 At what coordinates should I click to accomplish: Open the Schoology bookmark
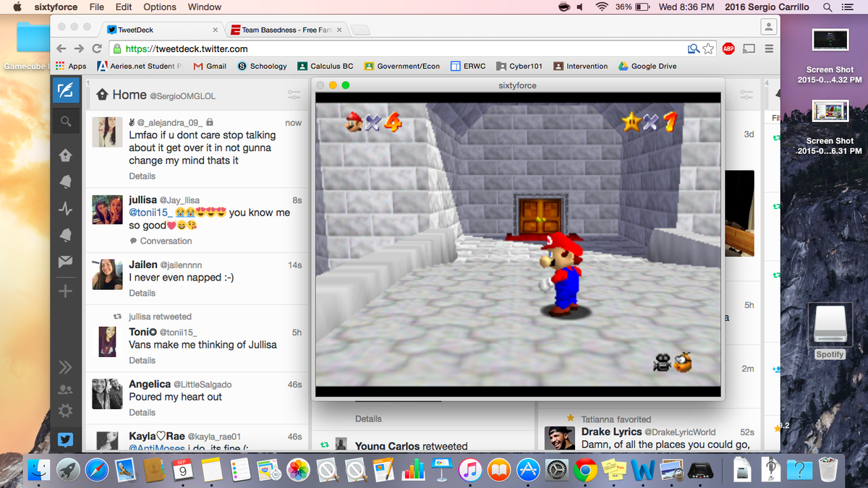[262, 66]
